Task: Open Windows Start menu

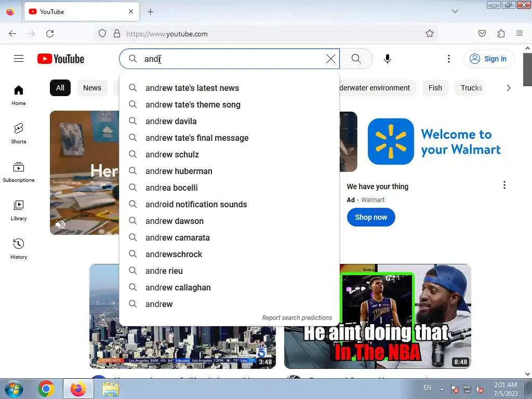Action: (14, 389)
